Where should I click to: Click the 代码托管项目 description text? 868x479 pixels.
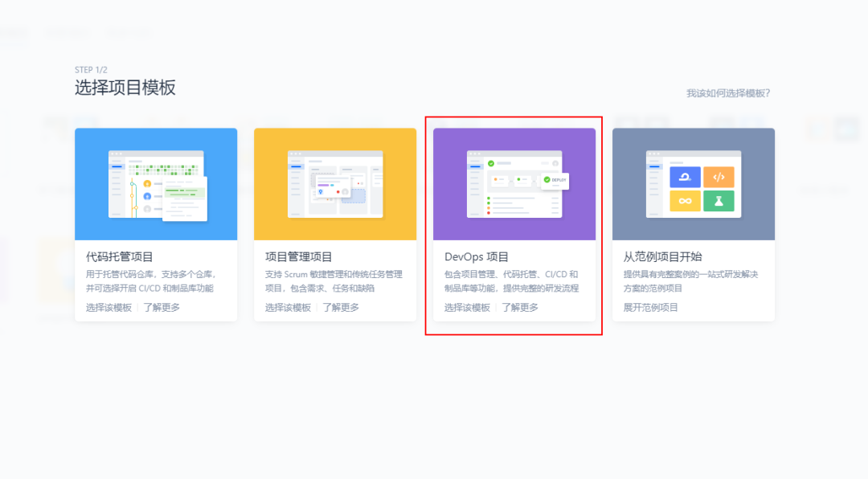tap(151, 281)
